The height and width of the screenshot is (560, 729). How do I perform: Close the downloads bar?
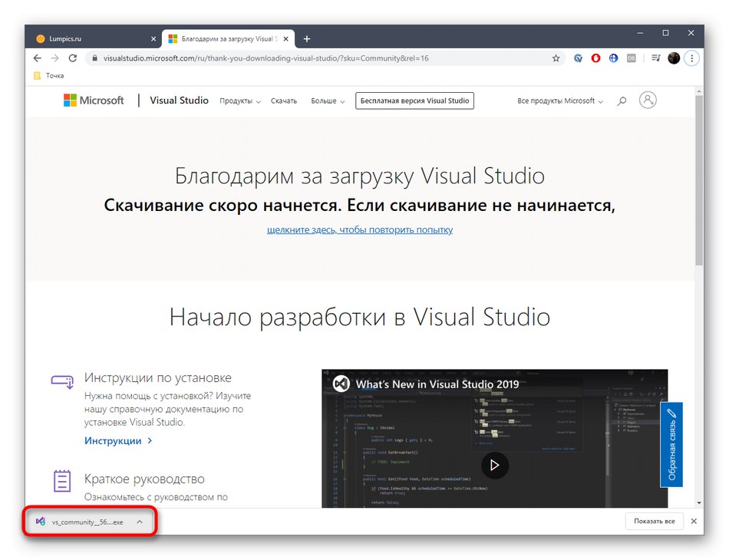[694, 522]
